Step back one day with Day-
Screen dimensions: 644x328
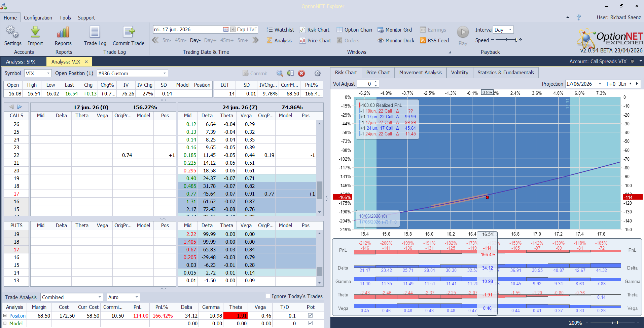coord(195,40)
